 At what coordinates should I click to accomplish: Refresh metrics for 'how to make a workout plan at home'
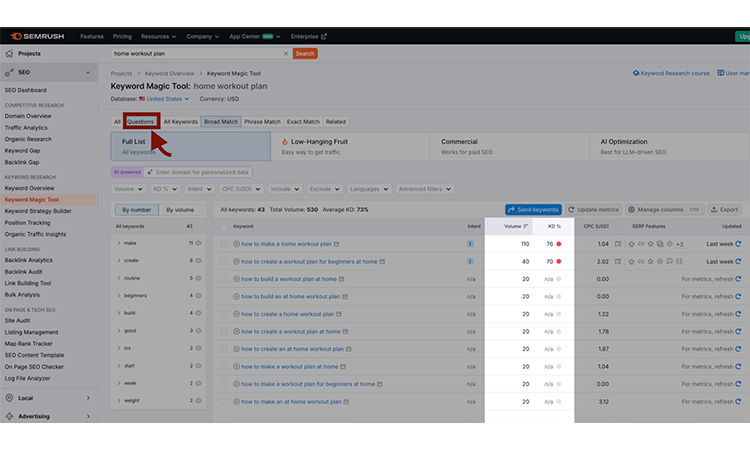[x=738, y=367]
